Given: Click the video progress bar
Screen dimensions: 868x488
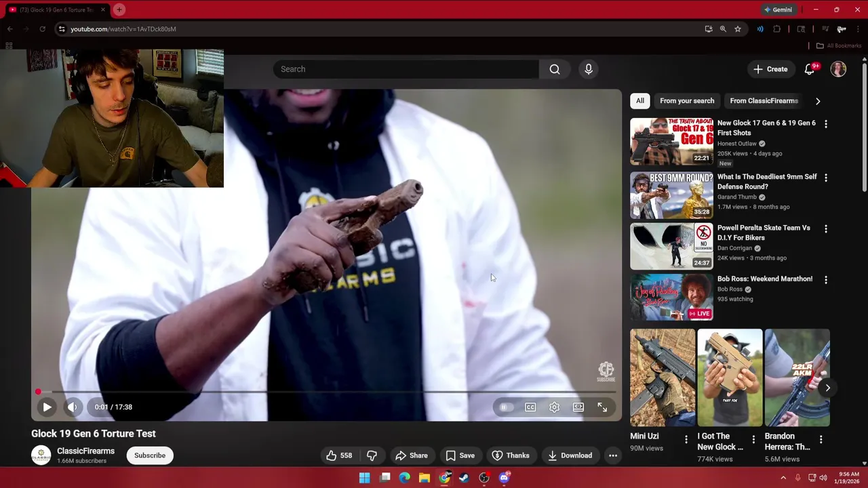Looking at the screenshot, I should 326,392.
